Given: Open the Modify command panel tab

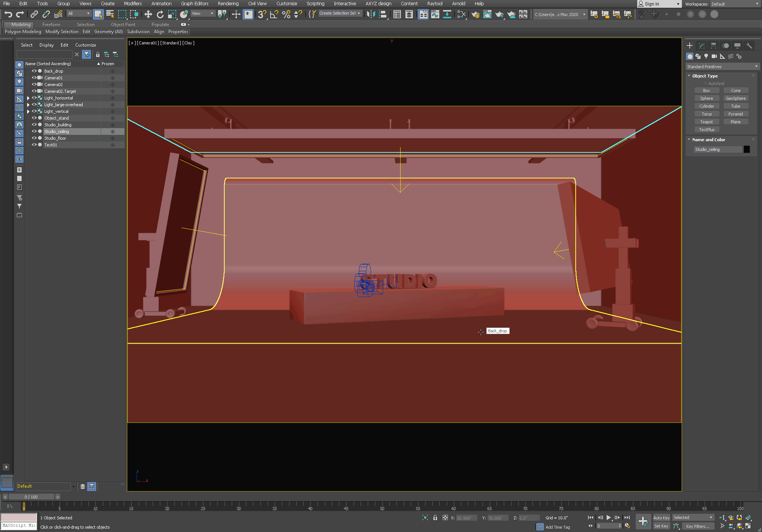Looking at the screenshot, I should (x=702, y=45).
